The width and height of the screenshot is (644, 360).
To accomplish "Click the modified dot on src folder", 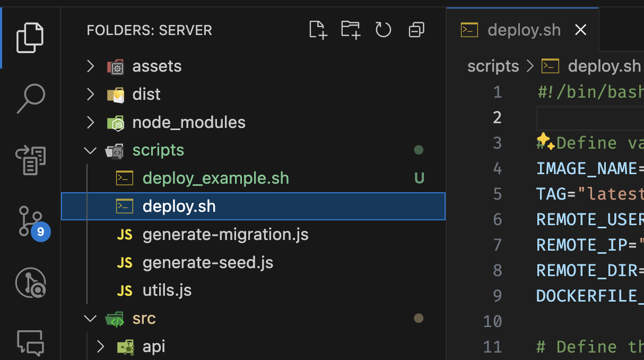I will pyautogui.click(x=419, y=319).
